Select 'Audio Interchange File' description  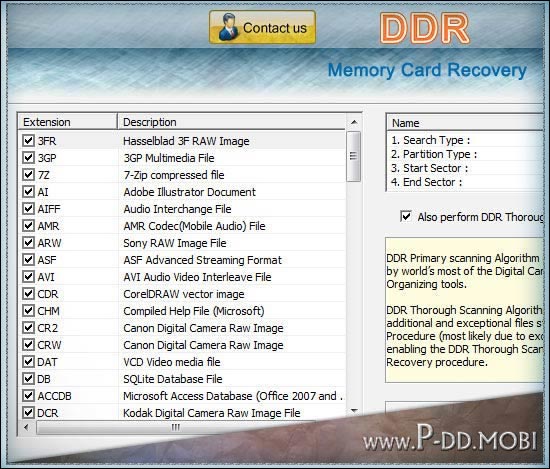pos(177,209)
